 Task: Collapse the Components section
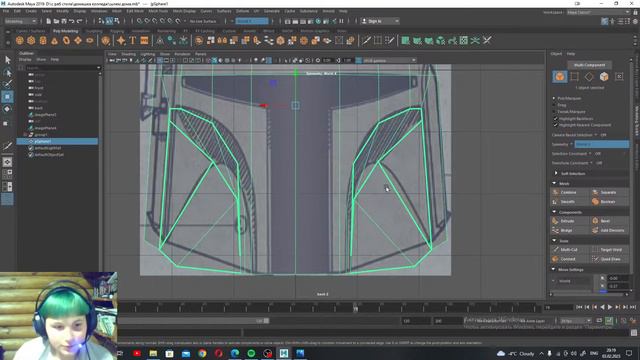[554, 212]
